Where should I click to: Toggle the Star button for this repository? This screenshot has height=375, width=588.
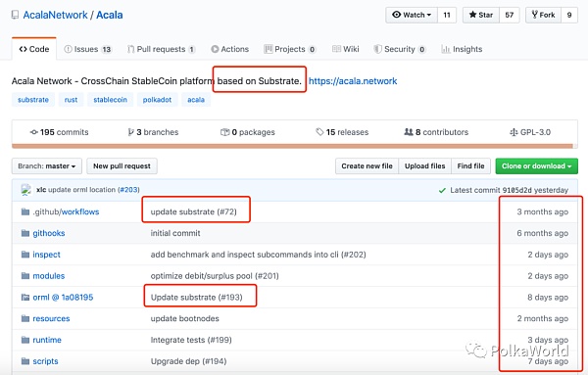(481, 15)
